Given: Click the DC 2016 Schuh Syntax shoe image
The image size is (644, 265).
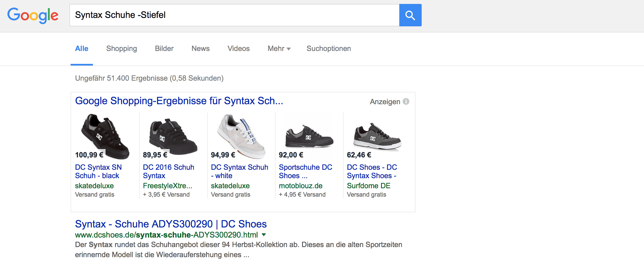Looking at the screenshot, I should click(173, 136).
